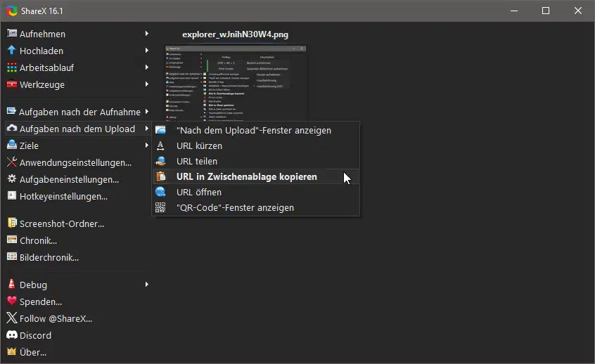Click the Hotkeyeinstellungen keyboard icon
595x364 pixels.
[x=12, y=195]
